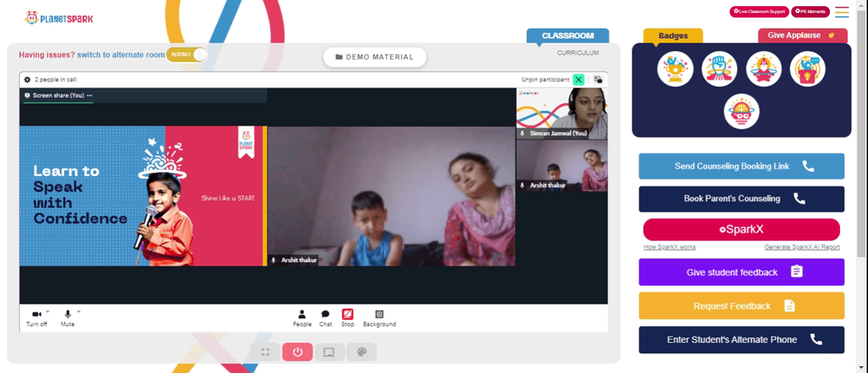868x373 pixels.
Task: Switch to the CURRICULUM tab
Action: point(578,53)
